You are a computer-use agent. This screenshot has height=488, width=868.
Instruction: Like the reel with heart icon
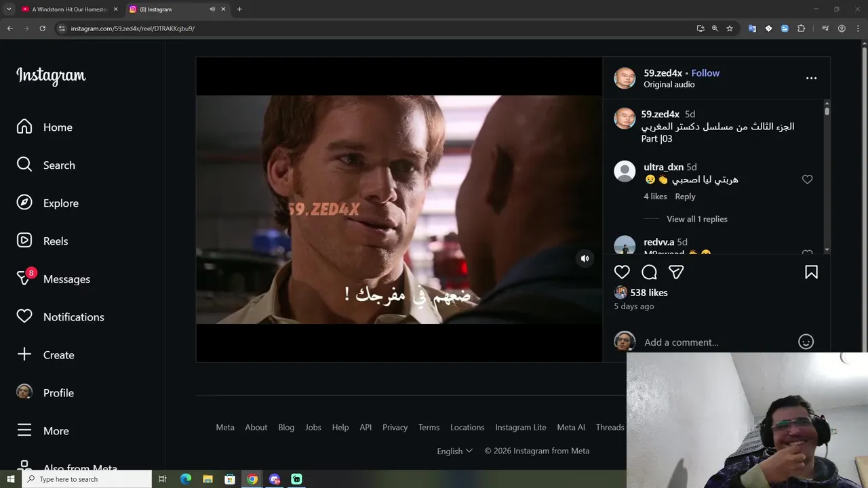pyautogui.click(x=622, y=272)
